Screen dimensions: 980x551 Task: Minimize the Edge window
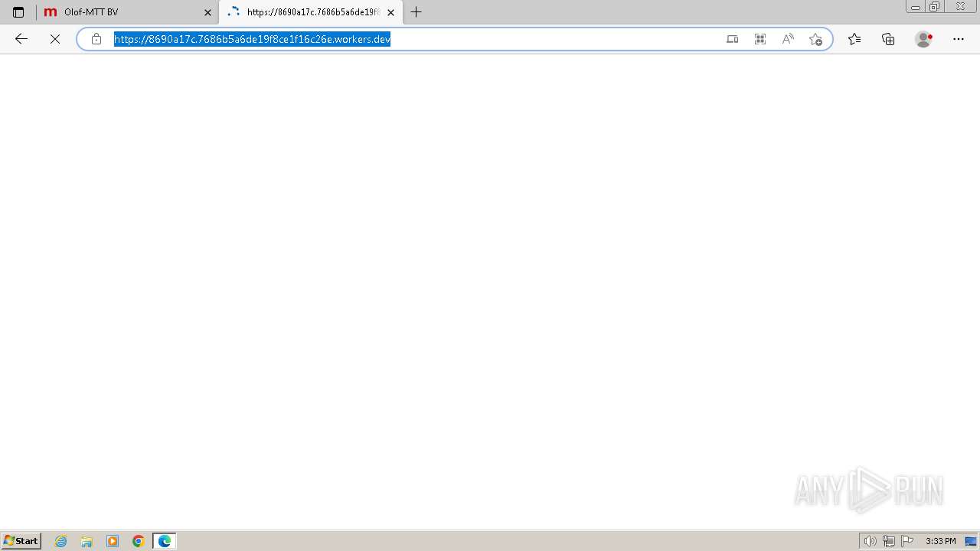(x=916, y=7)
